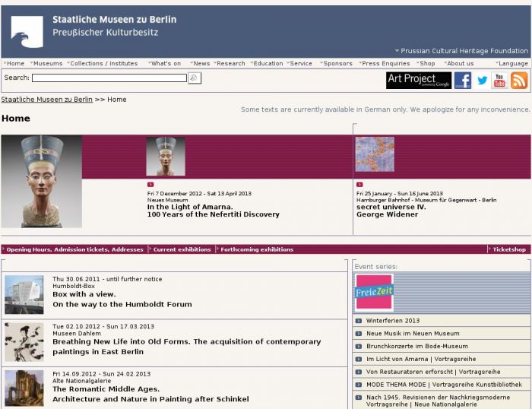The width and height of the screenshot is (532, 409).
Task: Open the Press Enquiries menu
Action: point(385,63)
